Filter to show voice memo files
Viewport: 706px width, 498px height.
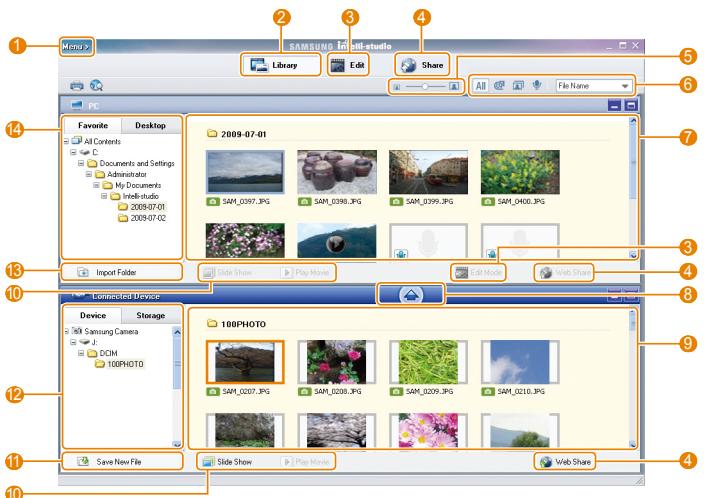pyautogui.click(x=537, y=85)
